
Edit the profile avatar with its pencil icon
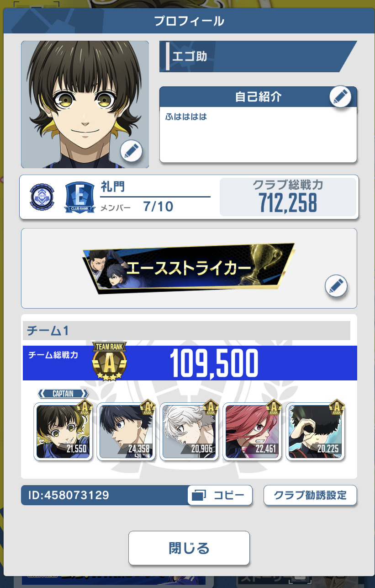click(x=132, y=151)
